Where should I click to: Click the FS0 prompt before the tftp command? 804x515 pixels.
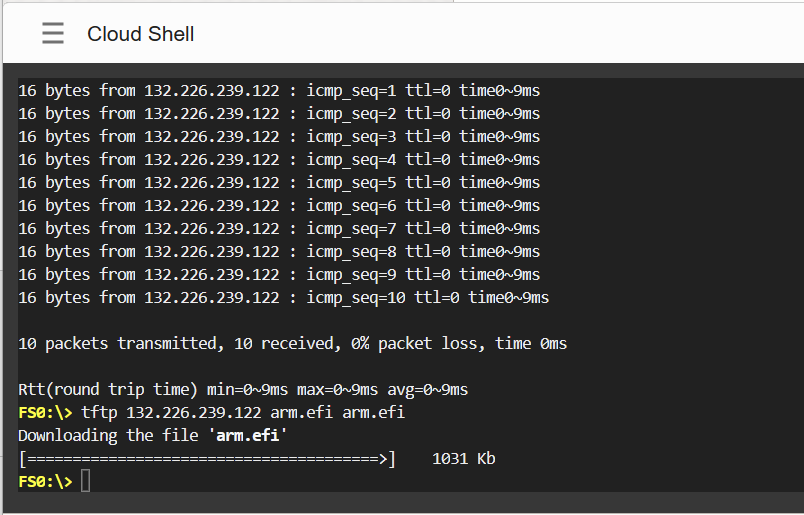45,412
